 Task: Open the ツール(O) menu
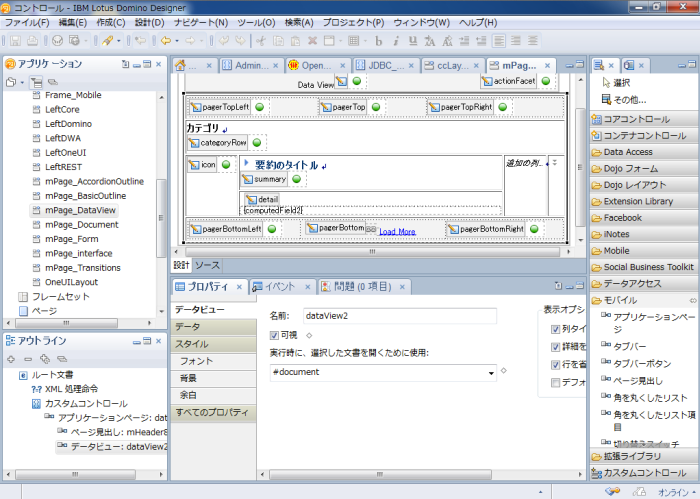point(256,22)
